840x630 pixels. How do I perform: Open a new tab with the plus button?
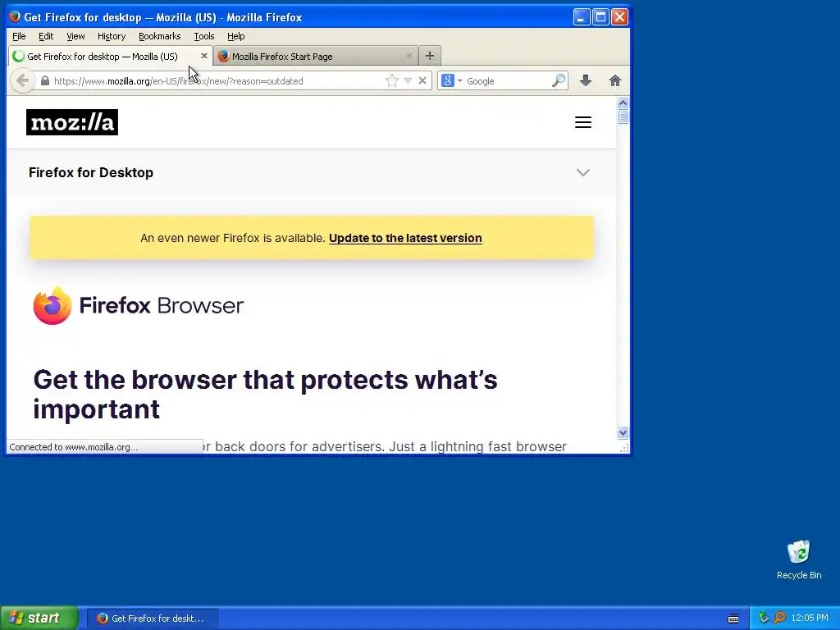[x=430, y=56]
